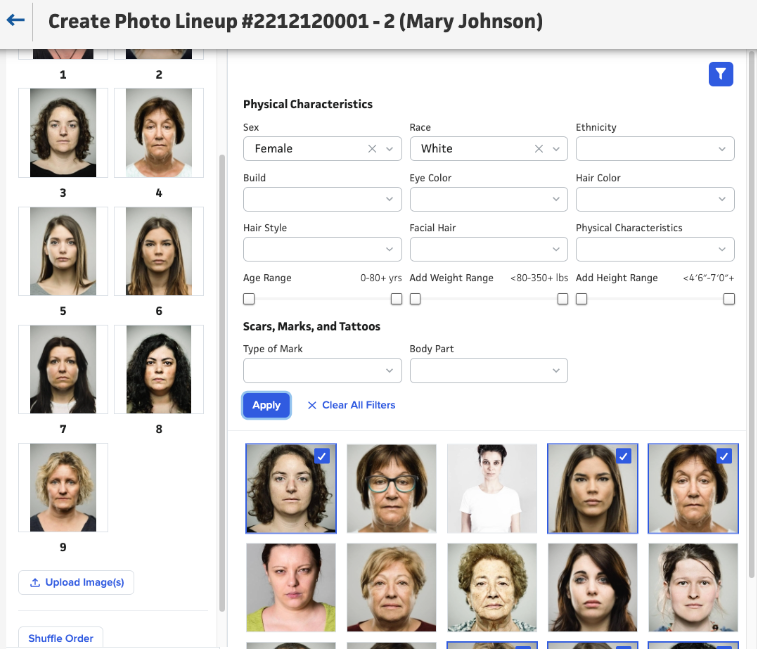Uncheck the fourth photo in first results row

(622, 456)
